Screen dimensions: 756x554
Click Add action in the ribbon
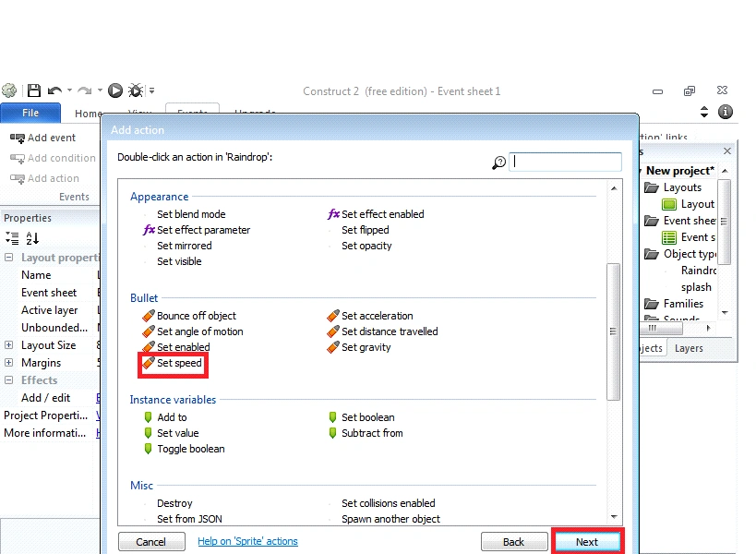tap(44, 178)
